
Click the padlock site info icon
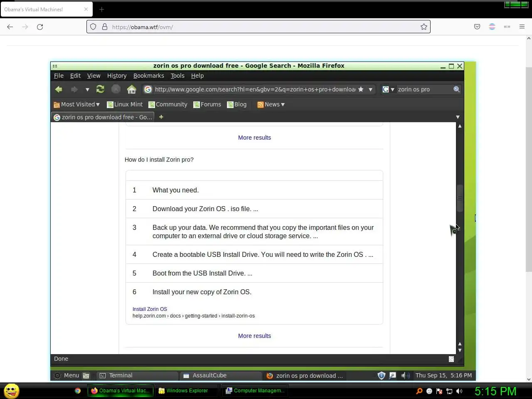104,27
